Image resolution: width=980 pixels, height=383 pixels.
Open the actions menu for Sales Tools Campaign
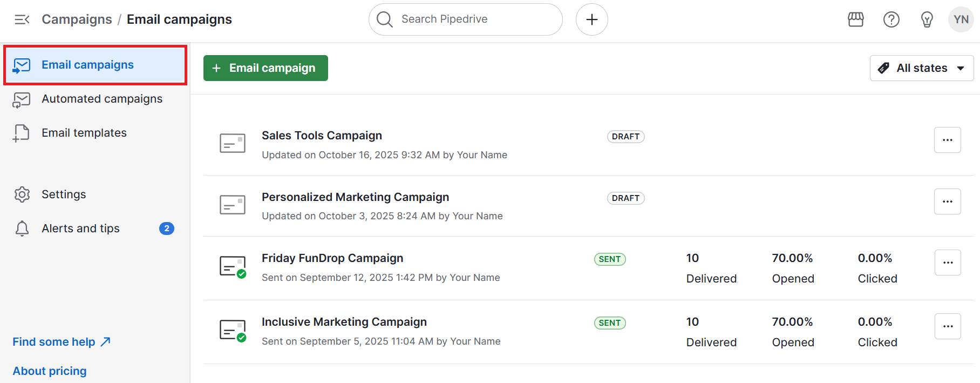[x=948, y=139]
